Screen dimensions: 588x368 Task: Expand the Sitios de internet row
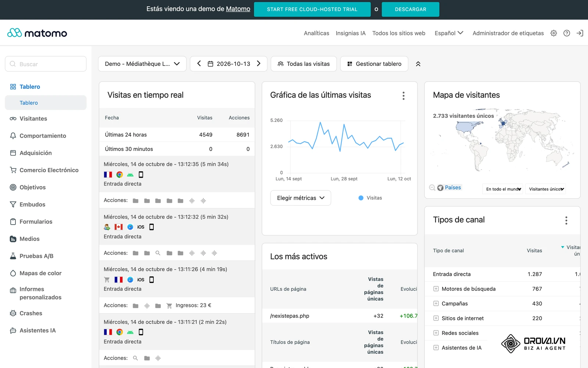pos(436,318)
